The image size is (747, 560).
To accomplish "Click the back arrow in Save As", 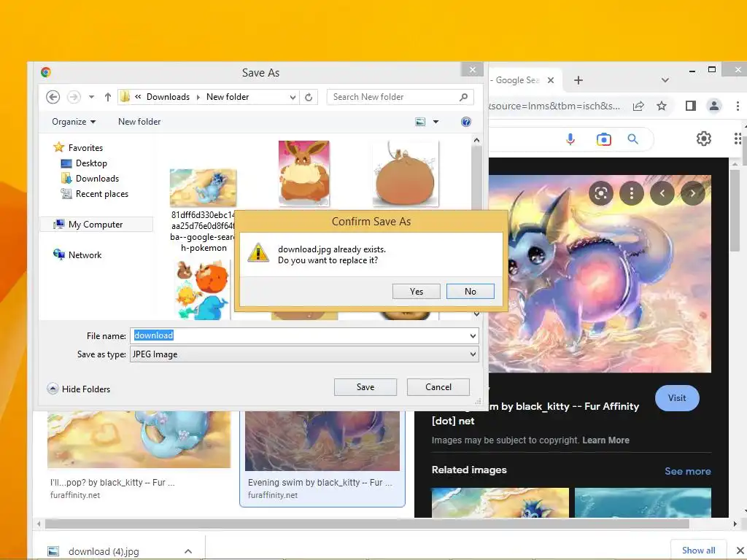I will pos(53,97).
